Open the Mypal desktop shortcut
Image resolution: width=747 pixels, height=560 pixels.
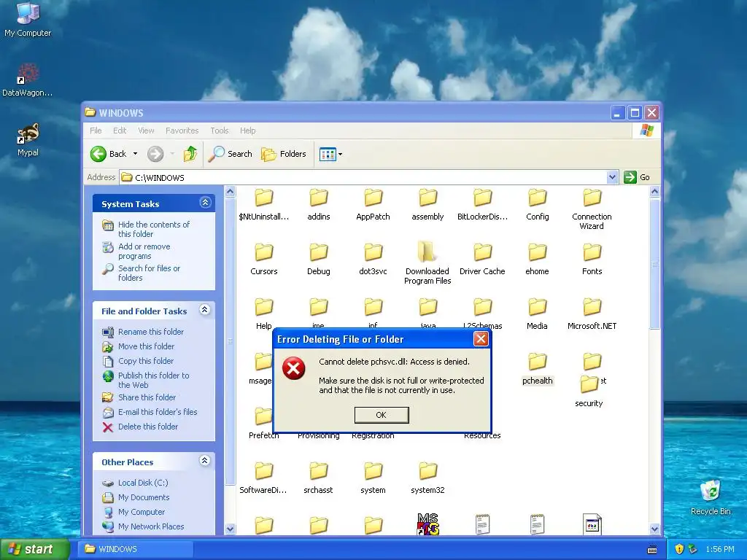click(28, 140)
